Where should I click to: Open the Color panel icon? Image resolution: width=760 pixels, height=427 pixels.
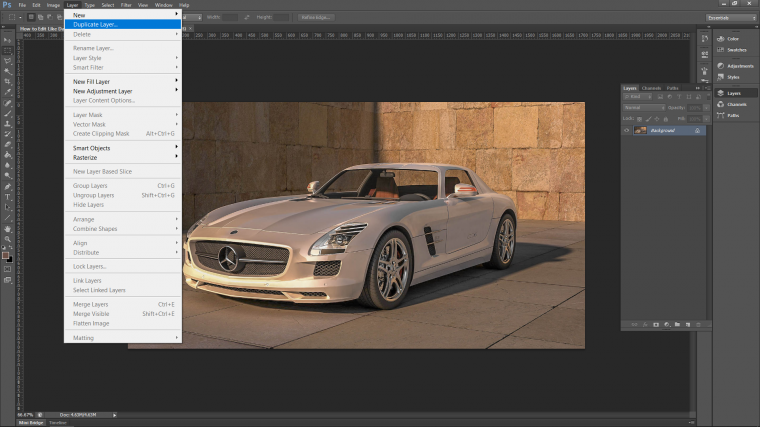720,39
